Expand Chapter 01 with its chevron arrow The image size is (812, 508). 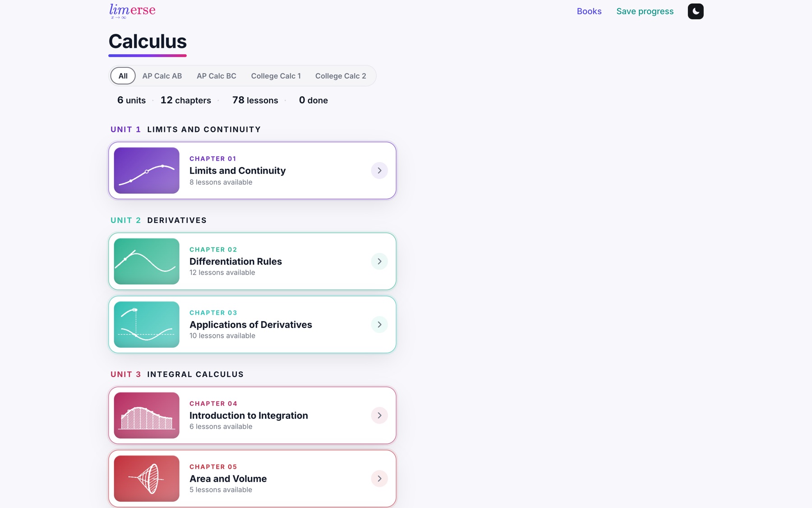[379, 170]
